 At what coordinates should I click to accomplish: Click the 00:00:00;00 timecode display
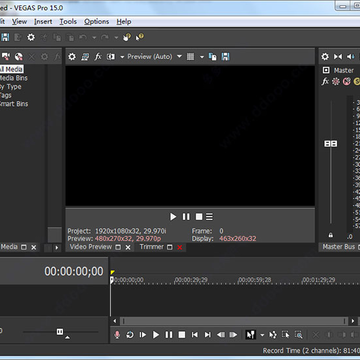click(74, 271)
